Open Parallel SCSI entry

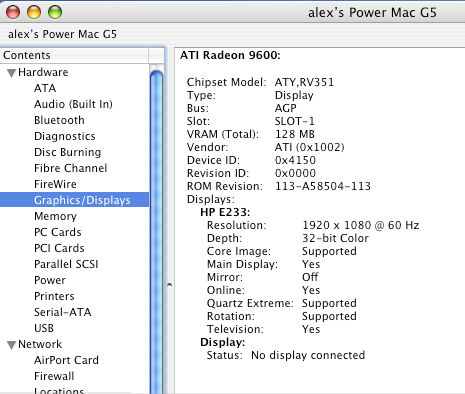(x=66, y=264)
